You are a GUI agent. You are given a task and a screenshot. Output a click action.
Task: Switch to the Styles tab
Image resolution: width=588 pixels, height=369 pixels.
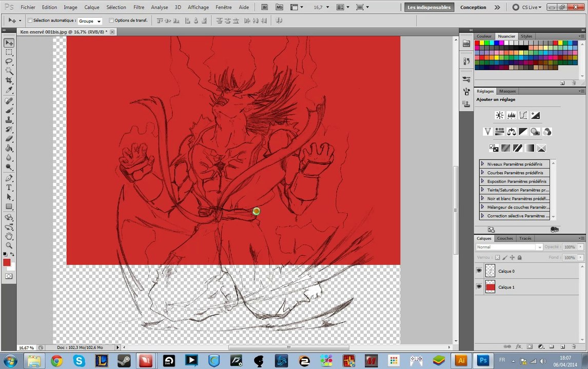[526, 36]
